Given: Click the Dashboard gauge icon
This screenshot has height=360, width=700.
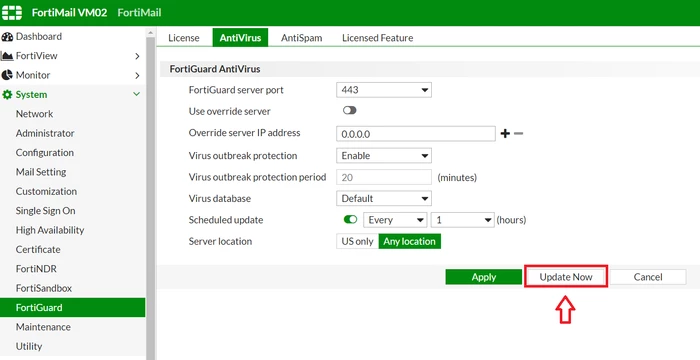Looking at the screenshot, I should coord(7,37).
